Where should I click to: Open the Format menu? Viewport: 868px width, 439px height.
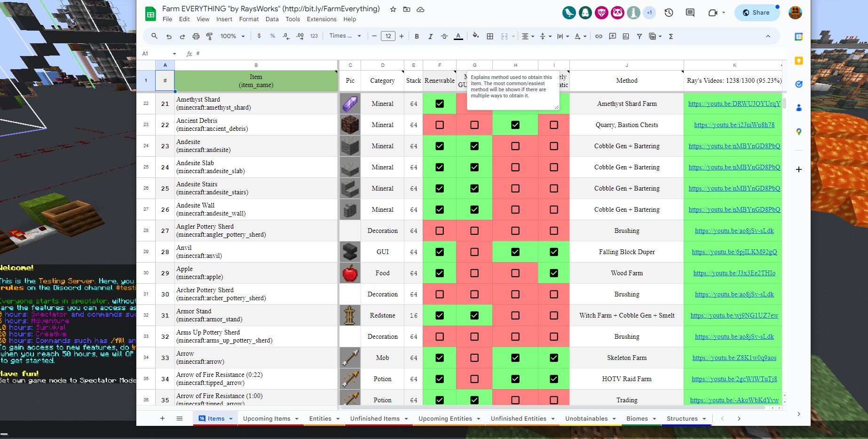pyautogui.click(x=249, y=19)
